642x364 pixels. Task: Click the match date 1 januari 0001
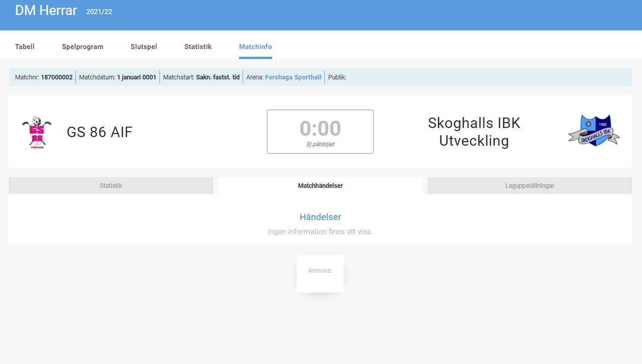click(136, 77)
